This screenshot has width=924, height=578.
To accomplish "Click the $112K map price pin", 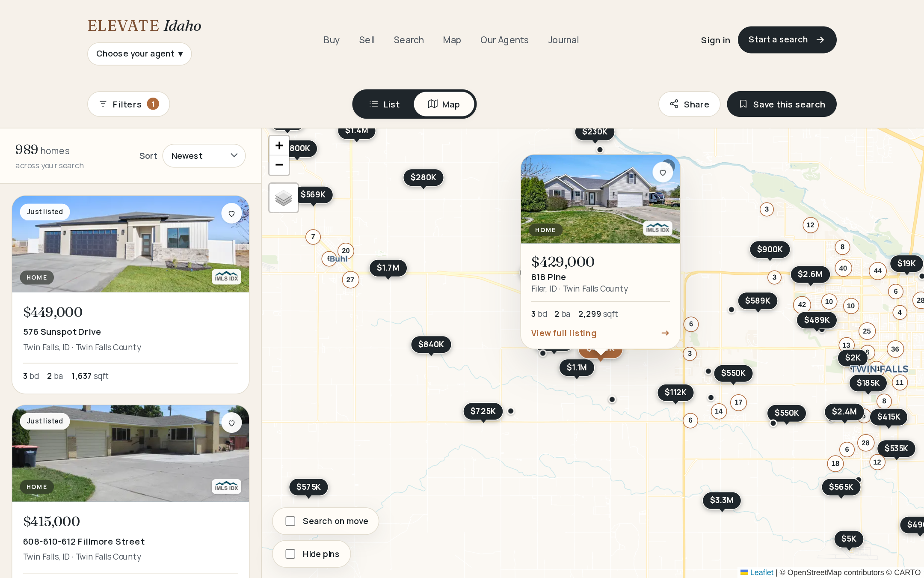I will 675,393.
